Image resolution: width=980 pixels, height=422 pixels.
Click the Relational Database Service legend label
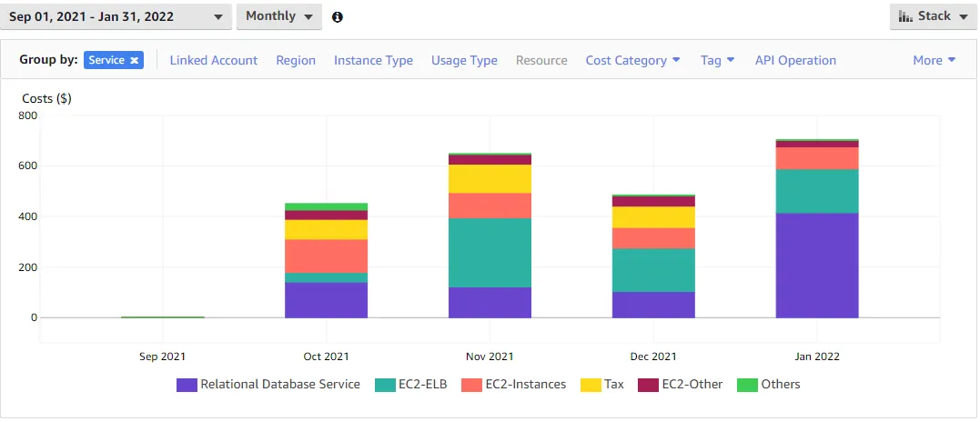pos(280,385)
